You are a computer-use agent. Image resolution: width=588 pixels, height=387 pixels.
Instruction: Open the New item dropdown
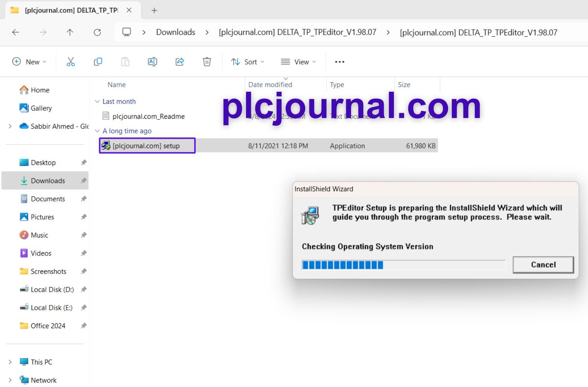tap(29, 62)
